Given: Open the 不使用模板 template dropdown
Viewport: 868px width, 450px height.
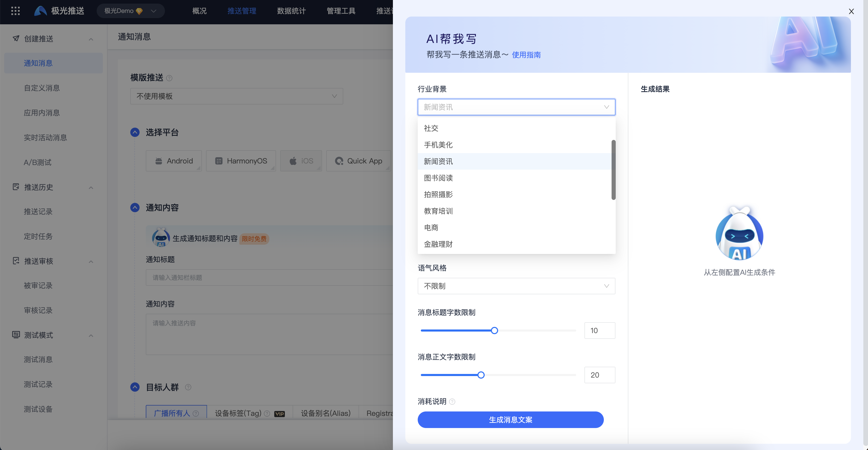Looking at the screenshot, I should click(237, 96).
